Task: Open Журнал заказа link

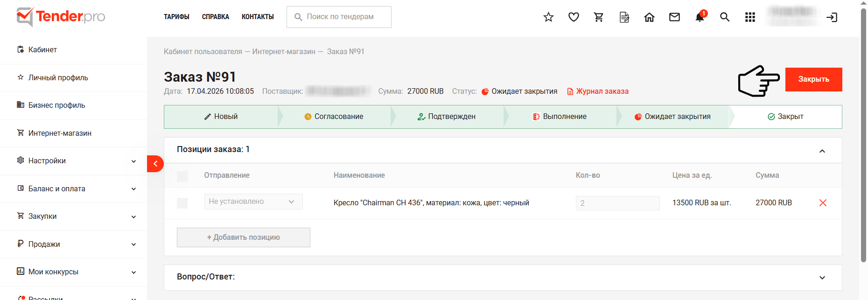Action: pyautogui.click(x=598, y=91)
